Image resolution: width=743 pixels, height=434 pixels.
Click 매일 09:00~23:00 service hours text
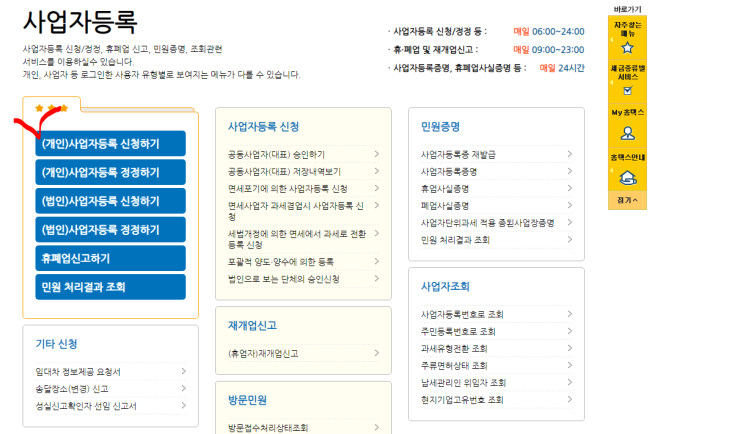click(x=549, y=49)
